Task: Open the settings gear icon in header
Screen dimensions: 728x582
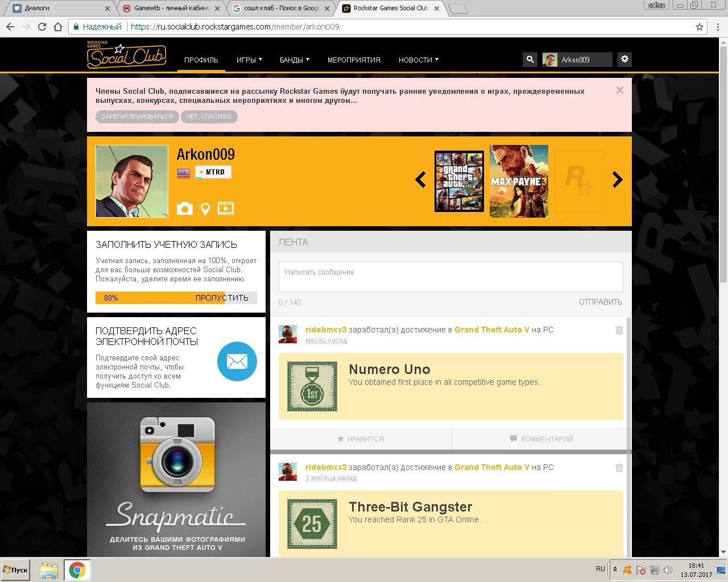Action: tap(624, 59)
